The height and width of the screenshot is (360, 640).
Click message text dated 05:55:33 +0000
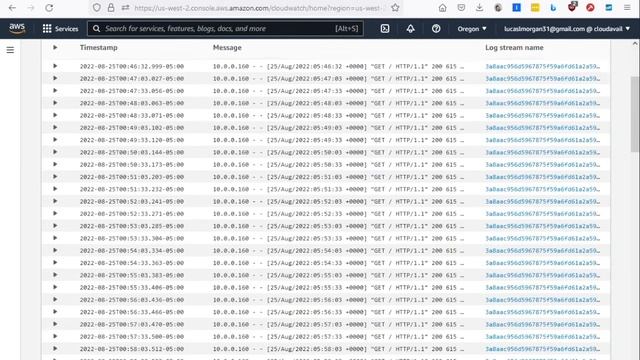point(338,287)
